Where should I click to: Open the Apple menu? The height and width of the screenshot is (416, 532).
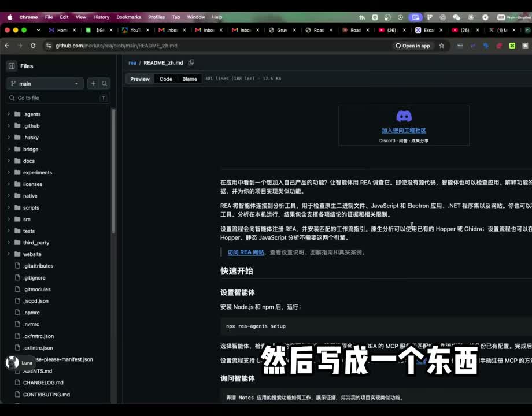10,17
